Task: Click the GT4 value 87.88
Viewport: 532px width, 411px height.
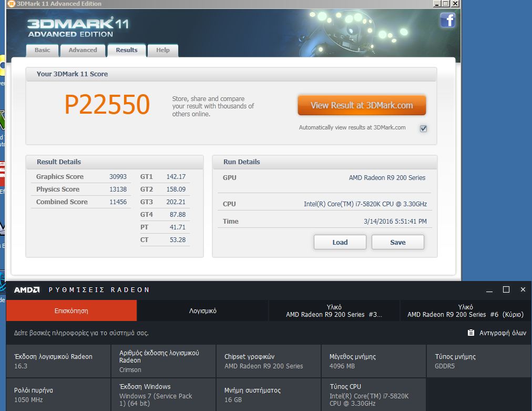Action: click(178, 214)
